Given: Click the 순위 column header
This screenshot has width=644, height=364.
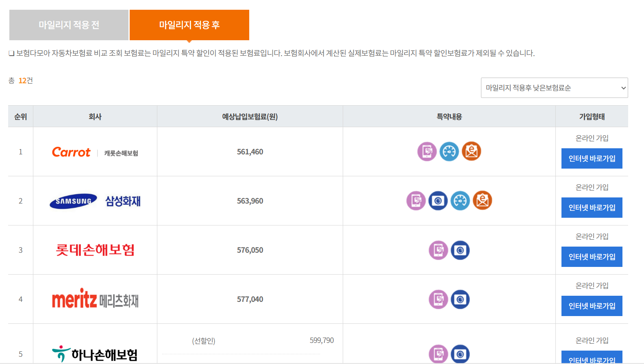Looking at the screenshot, I should click(x=21, y=117).
